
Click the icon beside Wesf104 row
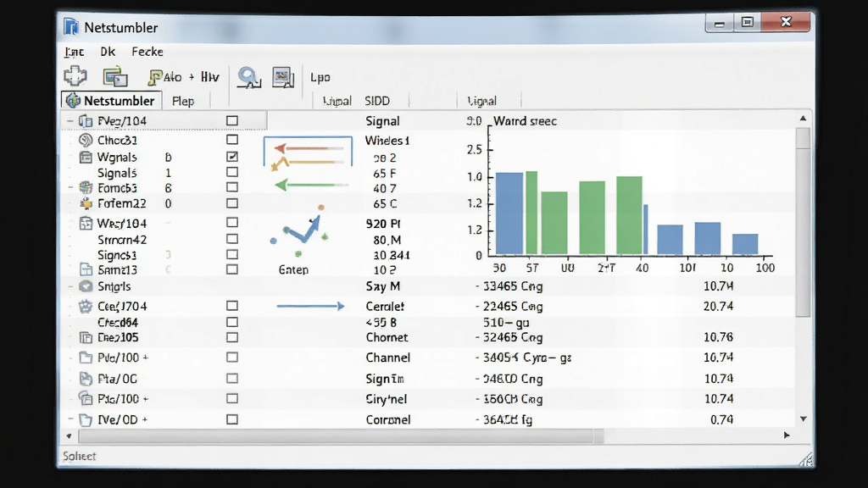pyautogui.click(x=86, y=224)
